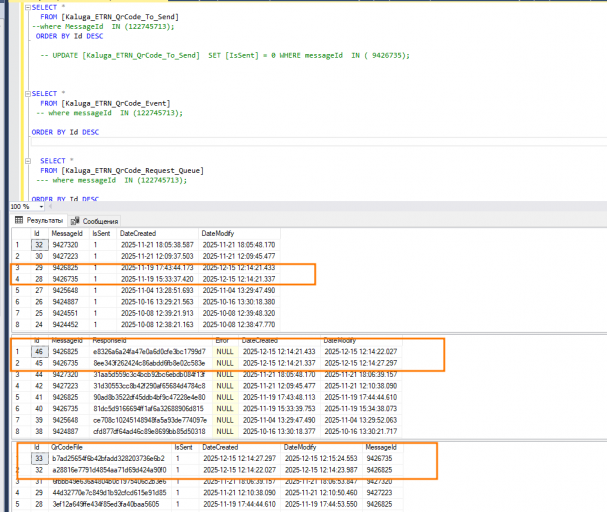
Task: Select the DateModify cell 2025-11-04 13:29:52.063
Action: coord(361,420)
